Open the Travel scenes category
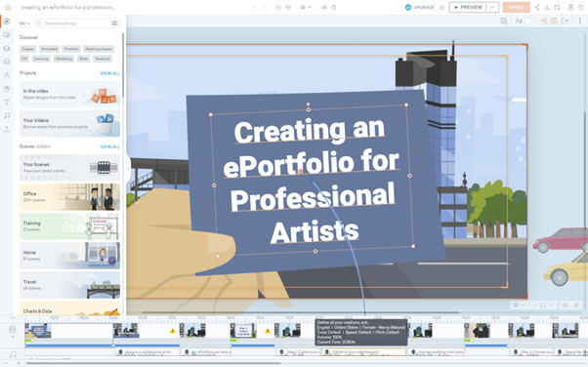Image resolution: width=588 pixels, height=367 pixels. (69, 285)
